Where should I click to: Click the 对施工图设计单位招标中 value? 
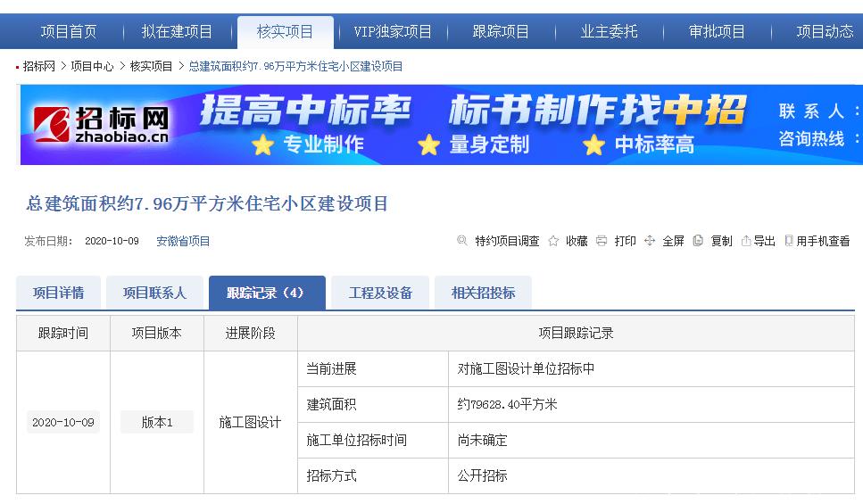(x=526, y=368)
